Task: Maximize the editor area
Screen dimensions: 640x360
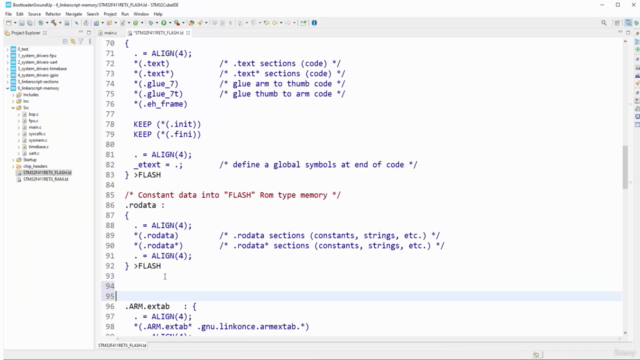Action: click(628, 33)
